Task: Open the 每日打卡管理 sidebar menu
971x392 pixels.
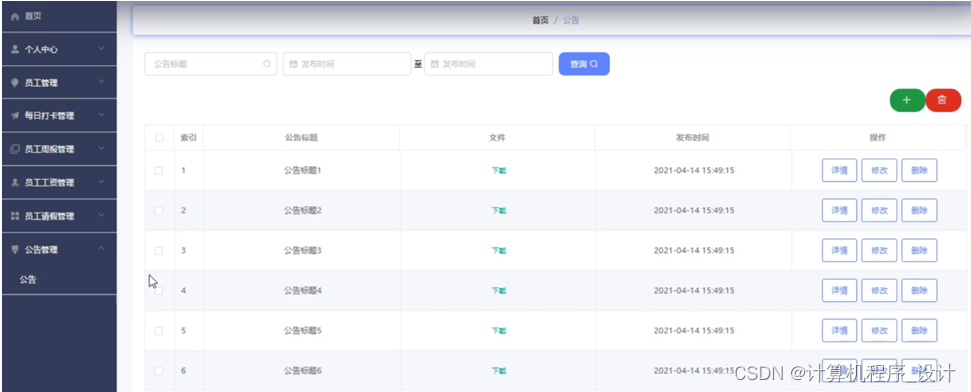Action: (x=59, y=116)
